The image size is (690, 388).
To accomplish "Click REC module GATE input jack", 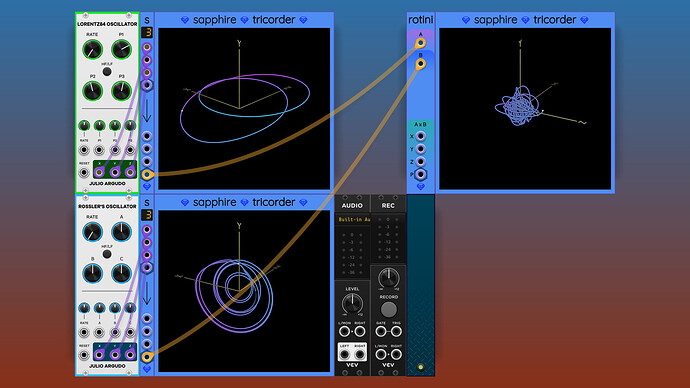I will tap(381, 331).
